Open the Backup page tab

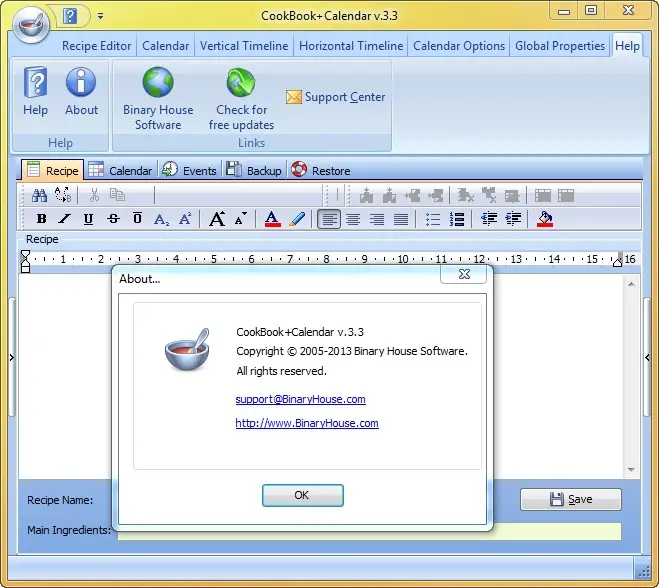pyautogui.click(x=254, y=171)
